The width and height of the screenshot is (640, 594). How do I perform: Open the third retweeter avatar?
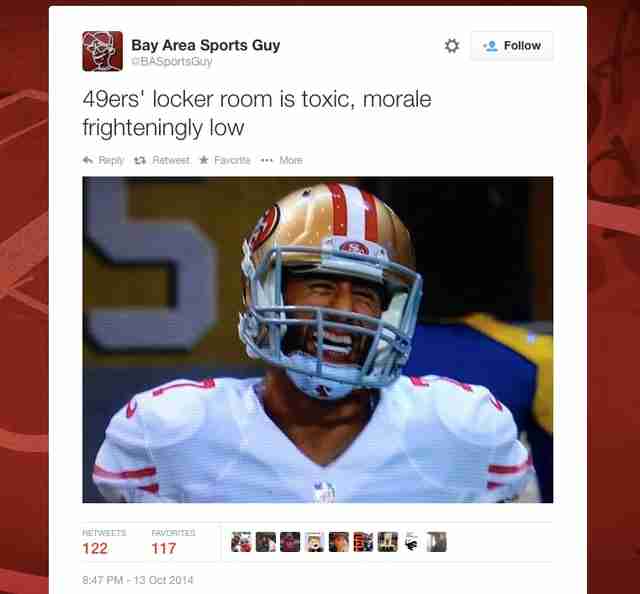tap(290, 542)
